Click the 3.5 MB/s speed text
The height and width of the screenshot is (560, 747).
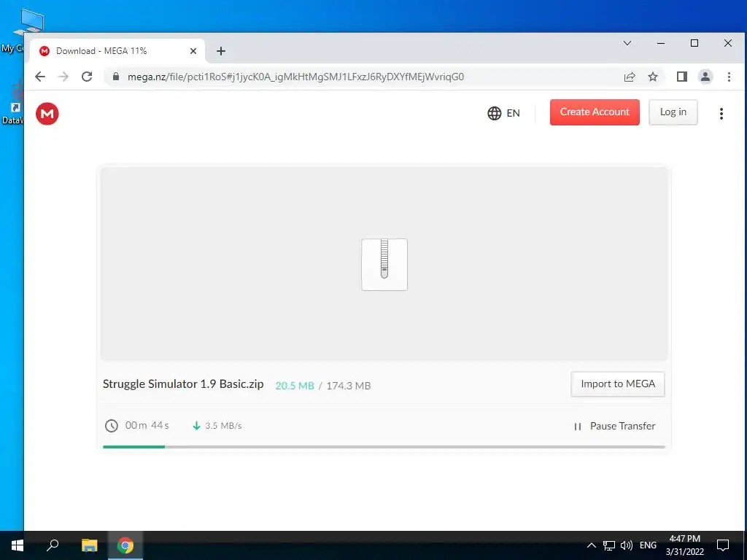(x=223, y=426)
